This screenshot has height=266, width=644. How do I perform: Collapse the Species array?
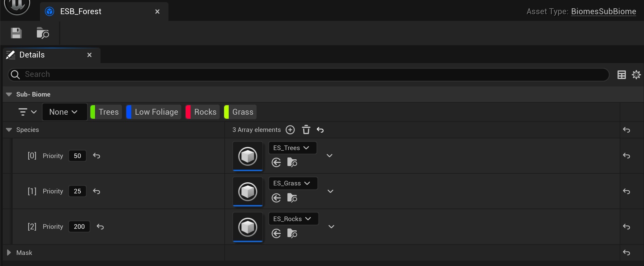point(9,130)
